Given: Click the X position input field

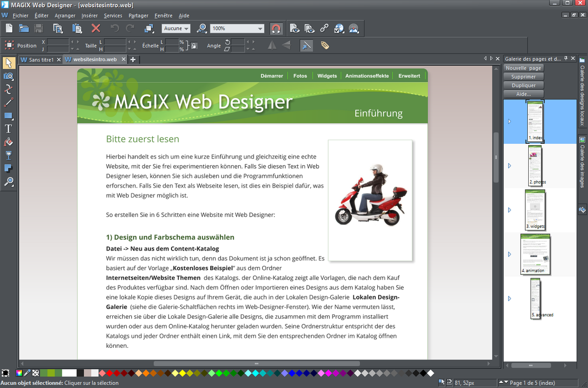Looking at the screenshot, I should (58, 42).
